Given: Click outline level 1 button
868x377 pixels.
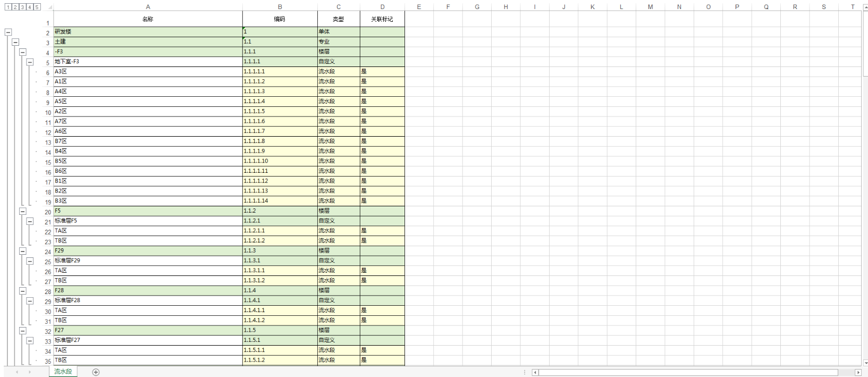Looking at the screenshot, I should (x=7, y=7).
